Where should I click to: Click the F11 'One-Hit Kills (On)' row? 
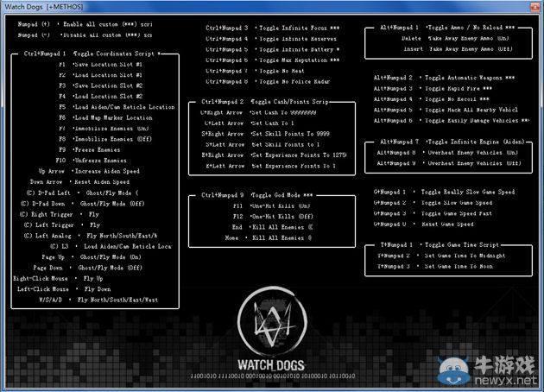(271, 206)
